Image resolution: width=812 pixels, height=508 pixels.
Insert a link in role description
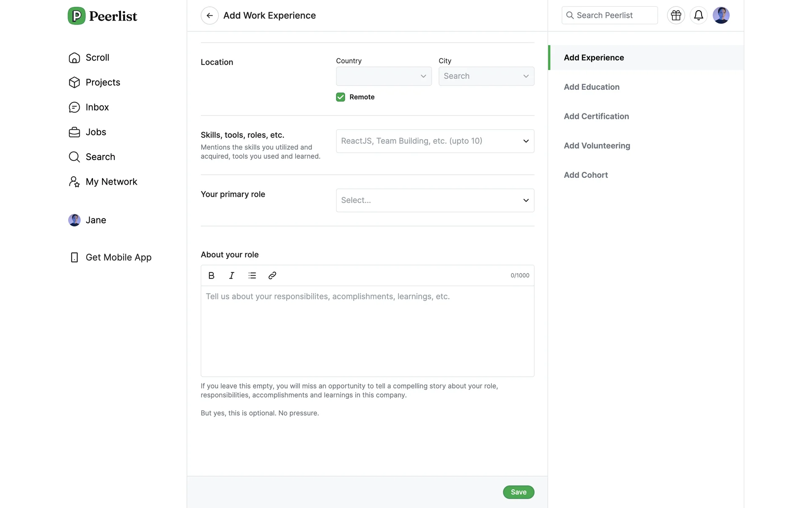(x=272, y=276)
